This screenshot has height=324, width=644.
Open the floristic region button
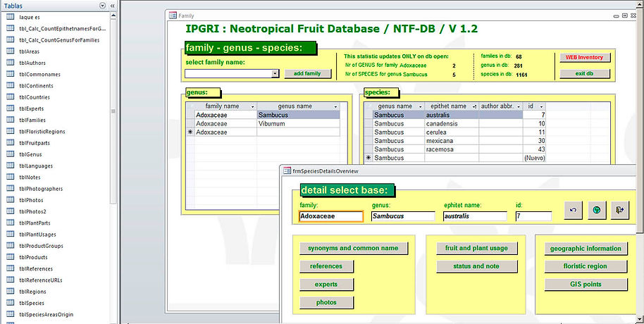coord(586,266)
